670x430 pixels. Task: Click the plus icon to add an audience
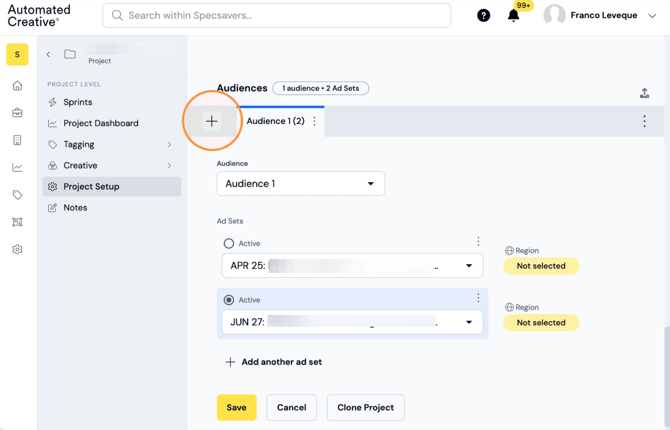[x=212, y=121]
